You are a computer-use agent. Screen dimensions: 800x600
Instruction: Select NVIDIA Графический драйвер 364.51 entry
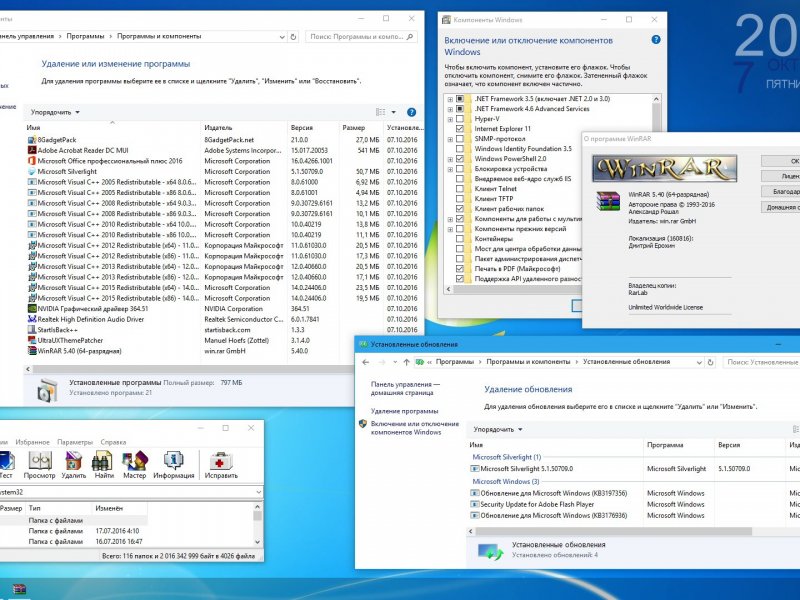point(222,309)
